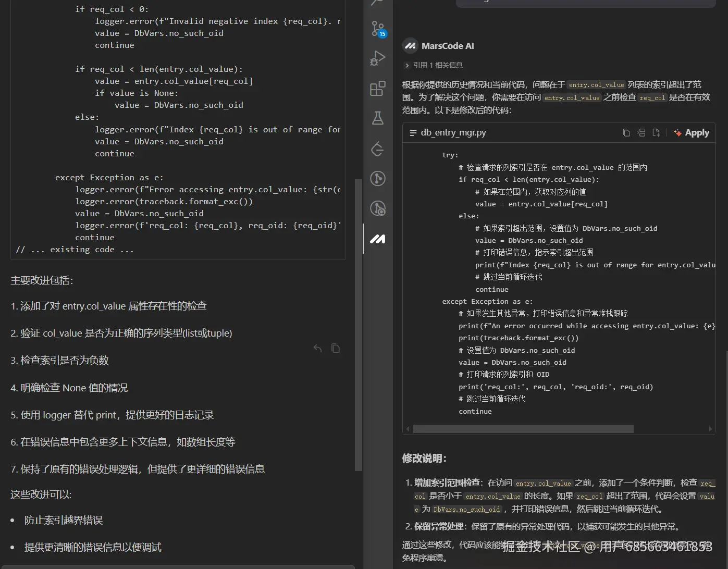Open the Extensions view
Image resolution: width=728 pixels, height=569 pixels.
(x=378, y=89)
